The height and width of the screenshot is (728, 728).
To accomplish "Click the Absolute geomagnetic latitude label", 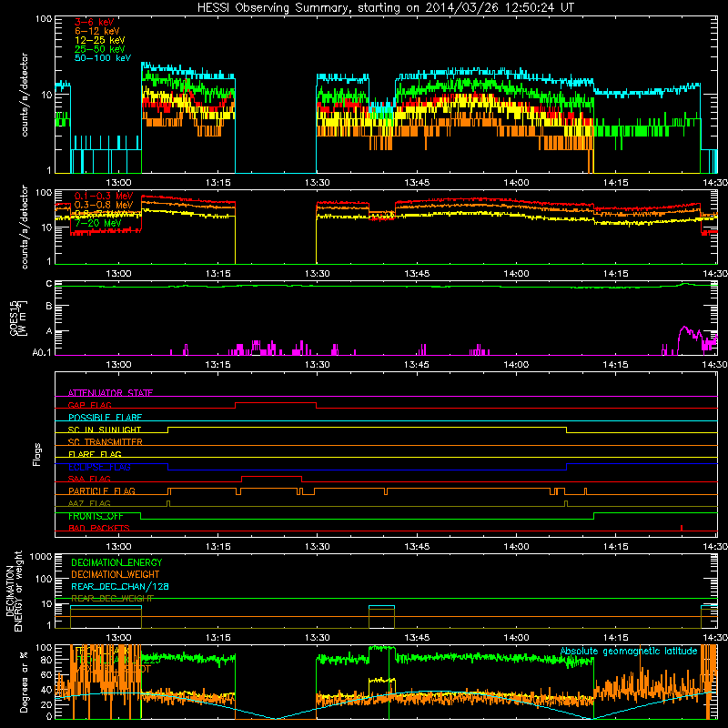I will (629, 651).
